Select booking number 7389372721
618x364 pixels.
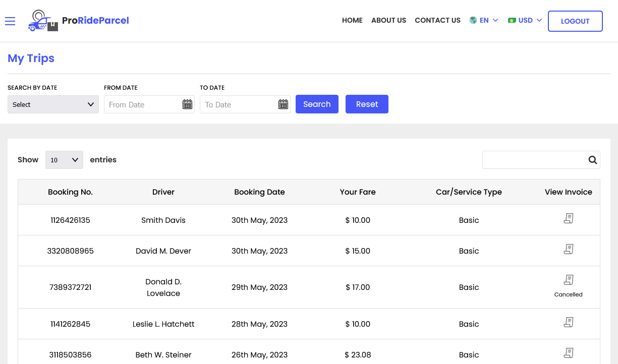[70, 287]
